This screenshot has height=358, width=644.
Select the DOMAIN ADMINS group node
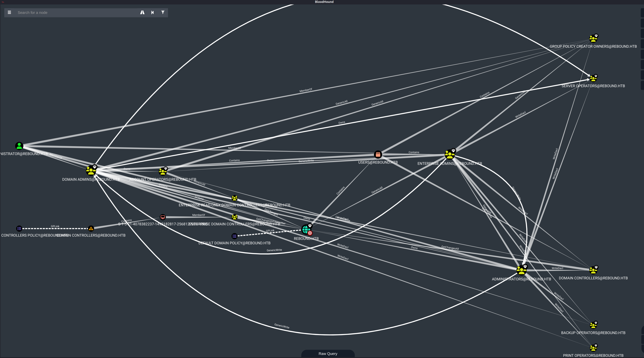pos(91,171)
